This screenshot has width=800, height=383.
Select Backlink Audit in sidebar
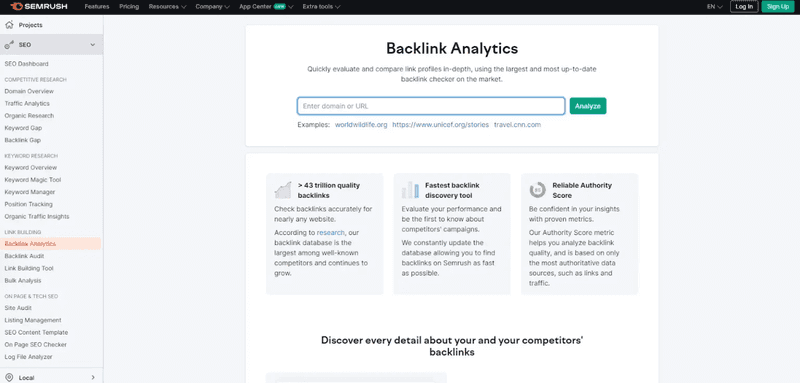click(24, 256)
